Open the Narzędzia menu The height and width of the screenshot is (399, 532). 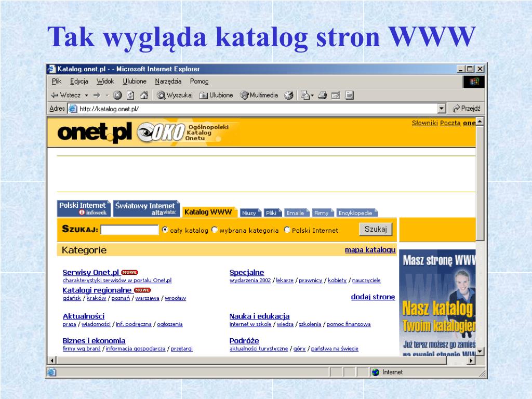pos(168,82)
